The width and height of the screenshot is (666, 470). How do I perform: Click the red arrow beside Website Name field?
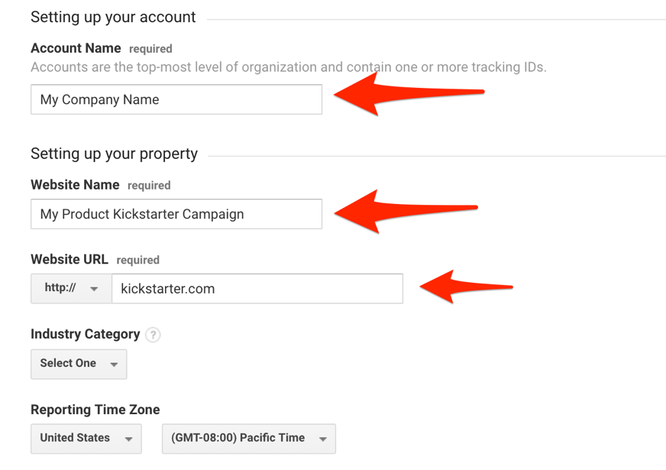[405, 210]
